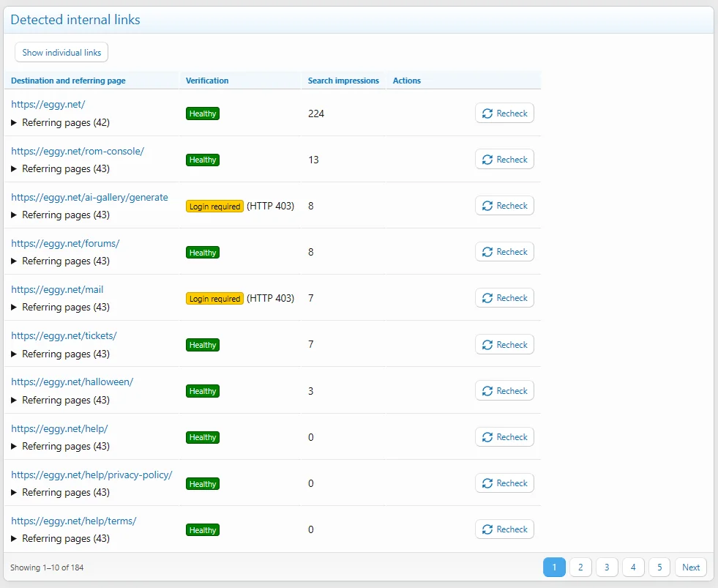Click the recheck icon for tickets row
The image size is (718, 588).
487,345
